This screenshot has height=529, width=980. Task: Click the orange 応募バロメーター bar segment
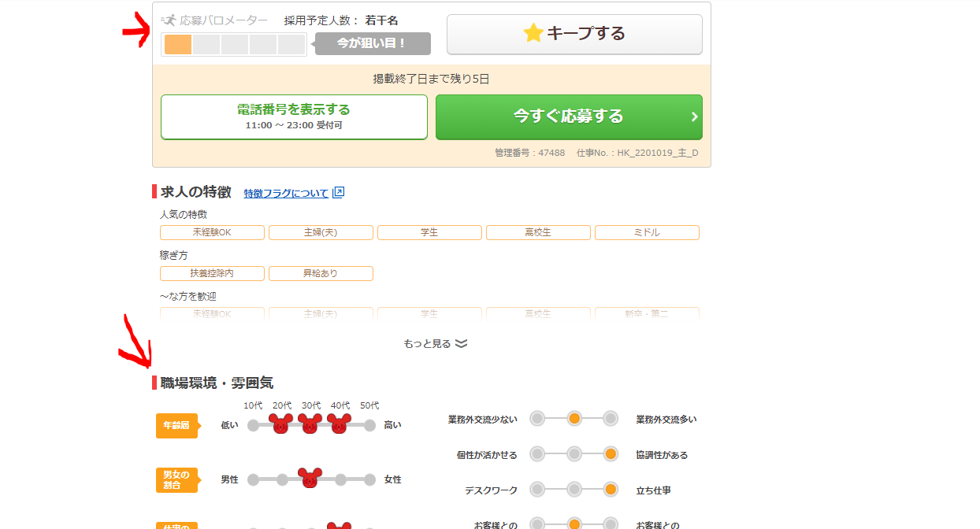pos(178,45)
